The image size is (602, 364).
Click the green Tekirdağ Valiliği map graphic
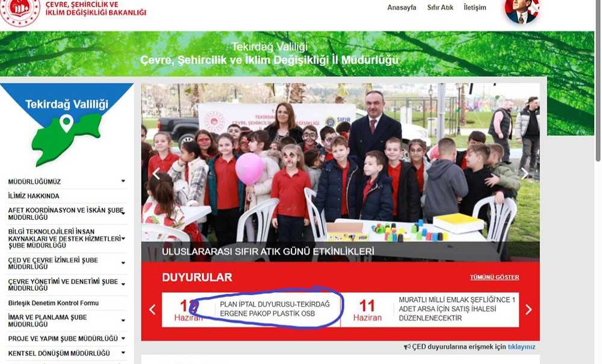click(x=66, y=138)
